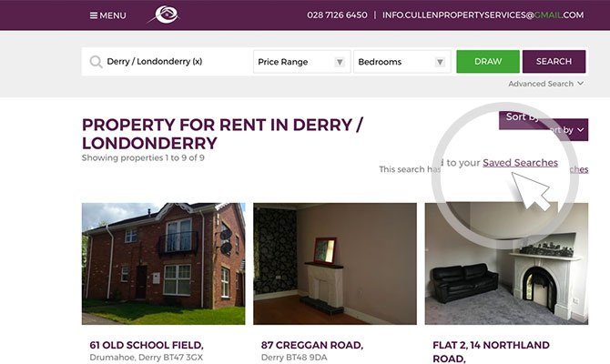
Task: Click the Price Range dropdown arrow
Action: pyautogui.click(x=340, y=62)
